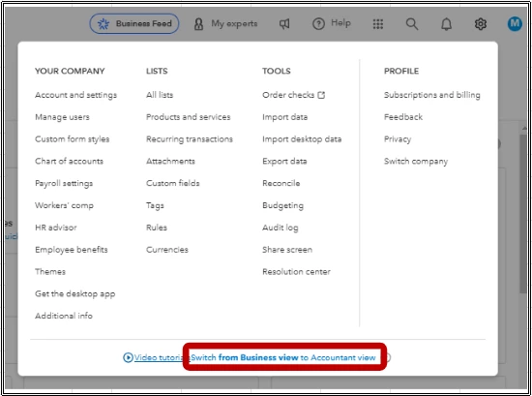Select Reconcile under Tools

coord(281,183)
